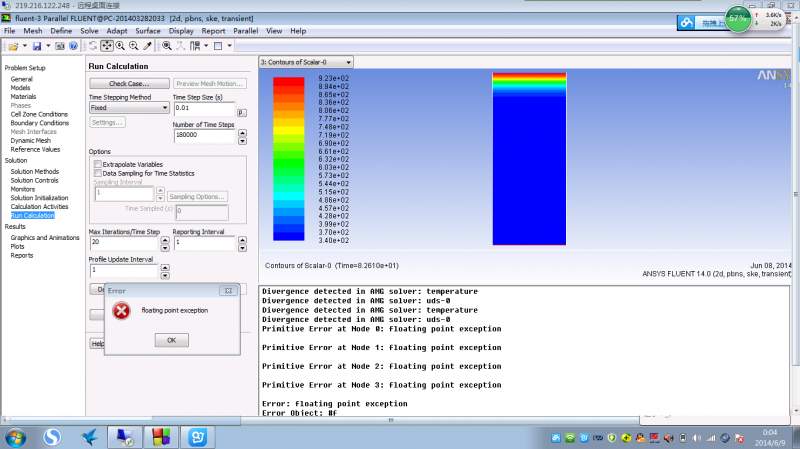The width and height of the screenshot is (800, 449).
Task: Click the P button beside Time Step Size
Action: click(x=242, y=113)
